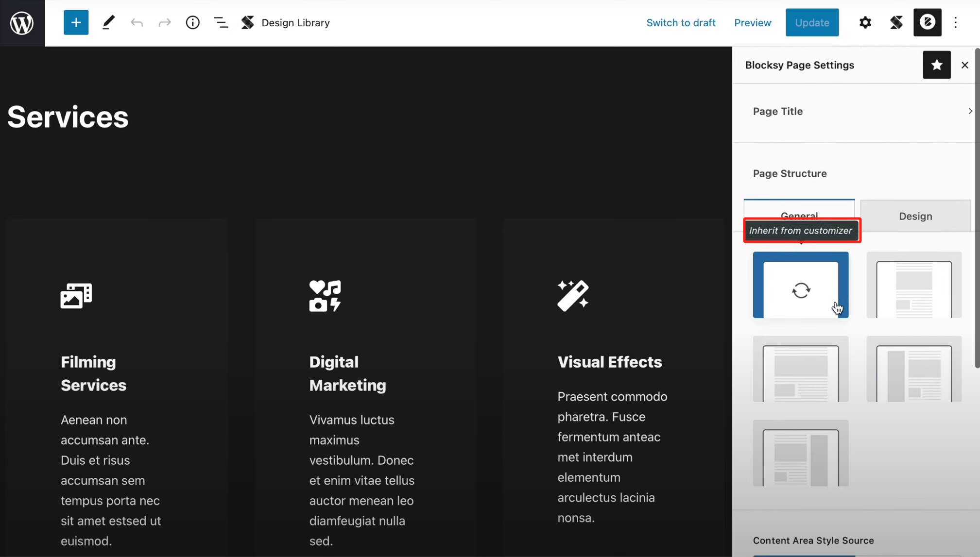
Task: Click the Switch to draft link
Action: pos(681,22)
